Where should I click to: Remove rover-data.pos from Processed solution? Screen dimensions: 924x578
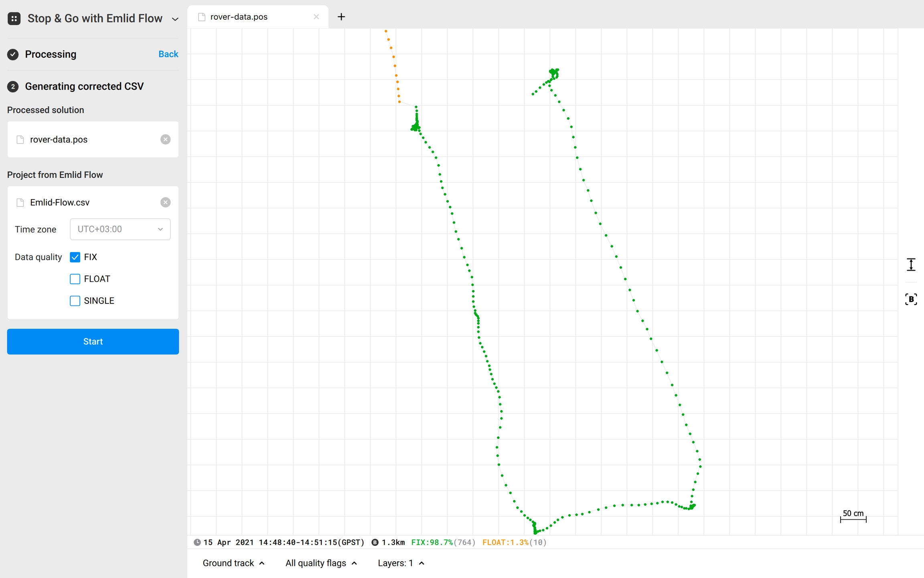pos(165,139)
